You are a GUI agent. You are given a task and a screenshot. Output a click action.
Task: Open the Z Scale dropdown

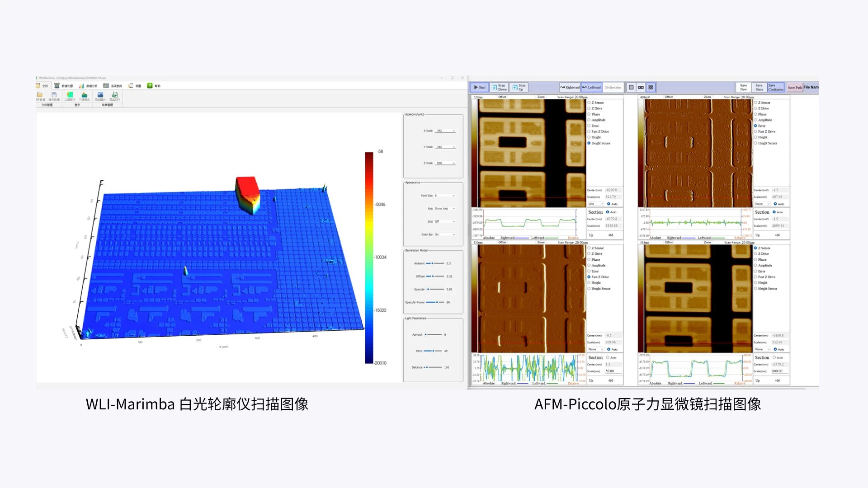click(x=453, y=163)
